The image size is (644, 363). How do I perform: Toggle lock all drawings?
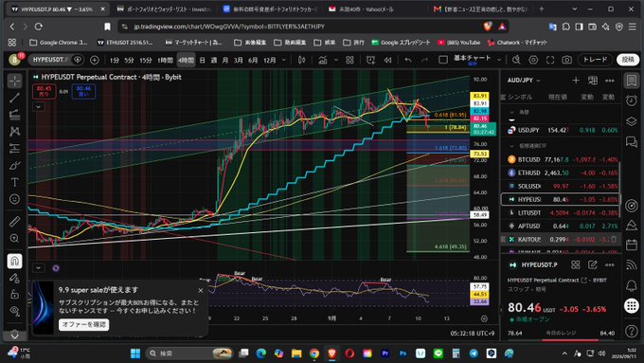pyautogui.click(x=14, y=295)
